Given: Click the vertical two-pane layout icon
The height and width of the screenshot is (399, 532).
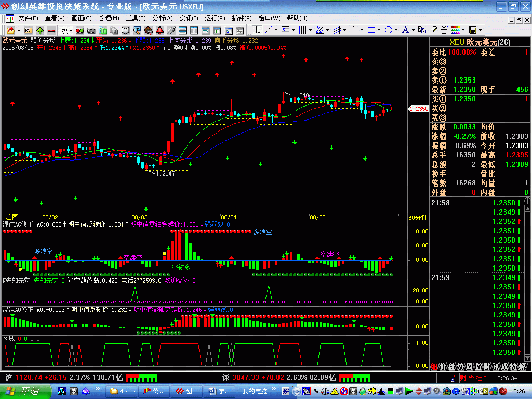Looking at the screenshot, I should [194, 31].
